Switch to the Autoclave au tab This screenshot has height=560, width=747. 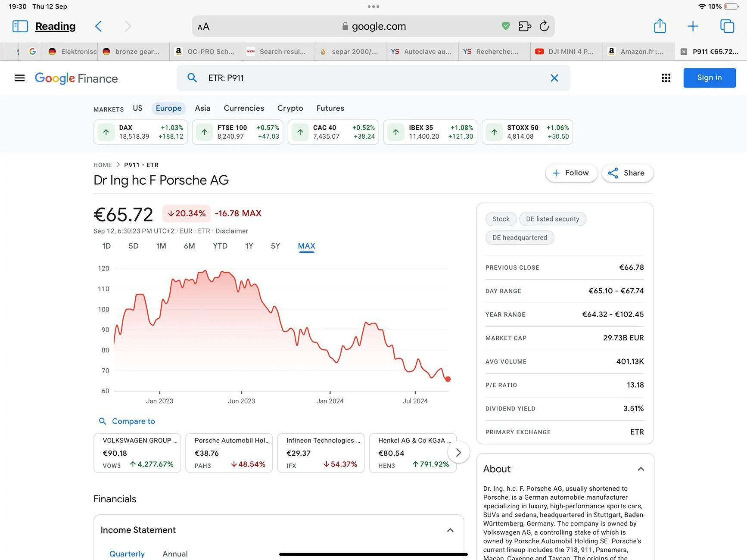pos(422,52)
